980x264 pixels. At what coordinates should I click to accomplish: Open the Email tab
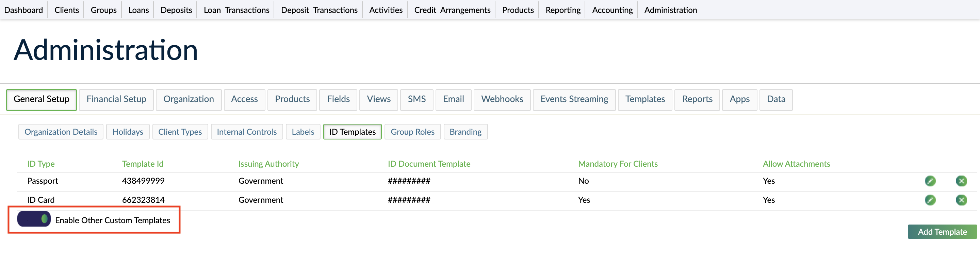[x=453, y=100]
